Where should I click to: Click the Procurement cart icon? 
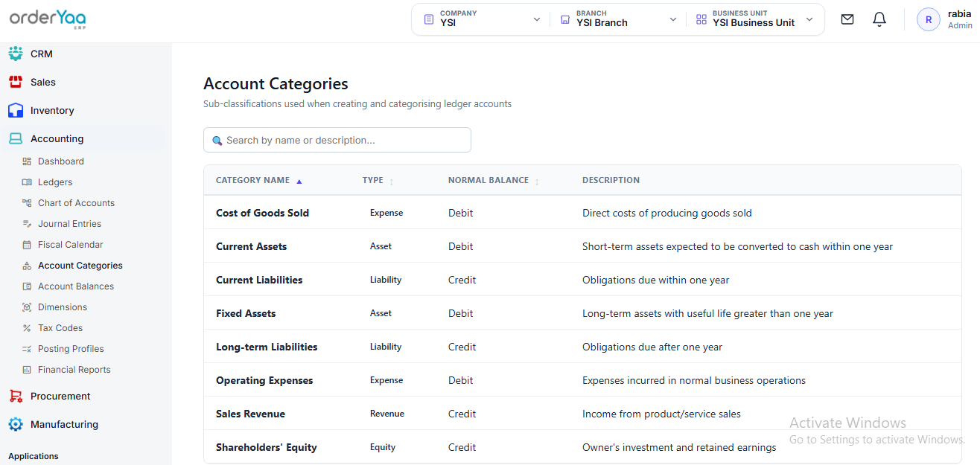16,396
